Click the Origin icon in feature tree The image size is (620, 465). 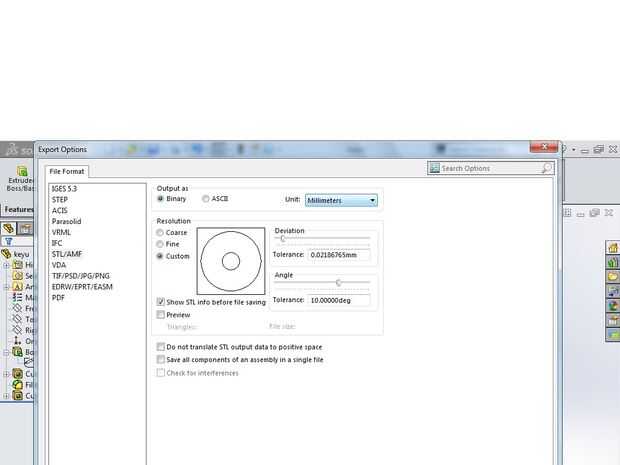[x=17, y=340]
